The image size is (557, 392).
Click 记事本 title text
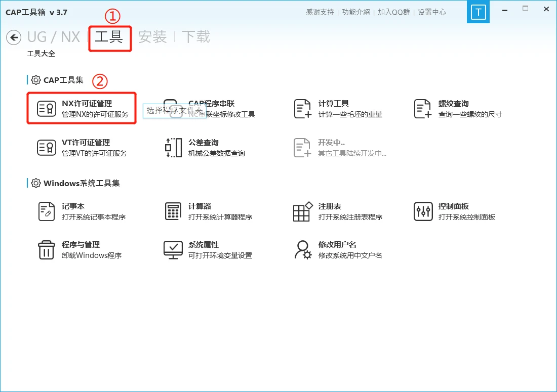coord(73,206)
